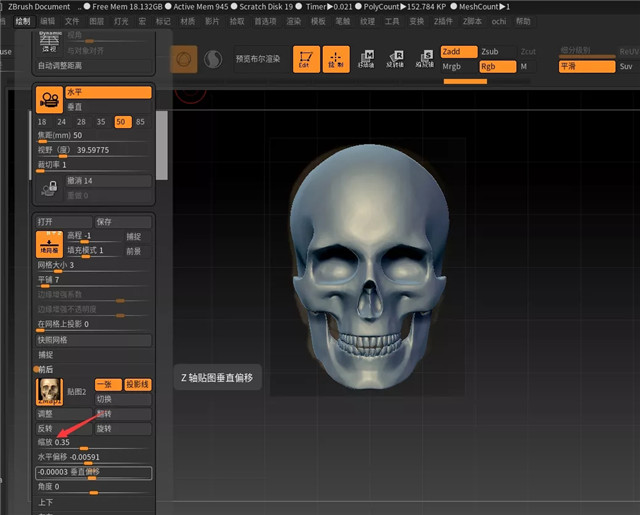This screenshot has width=640, height=515.
Task: Open the 工具 (Tool) menu
Action: tap(392, 21)
